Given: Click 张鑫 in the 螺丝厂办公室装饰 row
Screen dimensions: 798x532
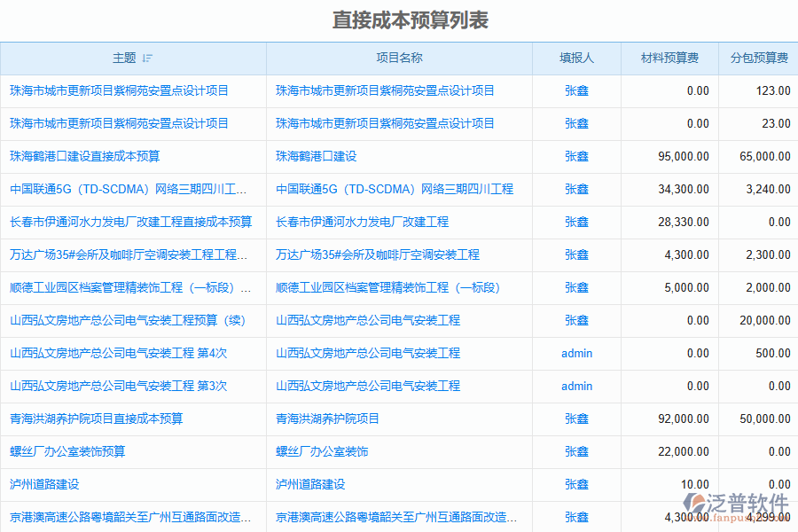Looking at the screenshot, I should [576, 451].
